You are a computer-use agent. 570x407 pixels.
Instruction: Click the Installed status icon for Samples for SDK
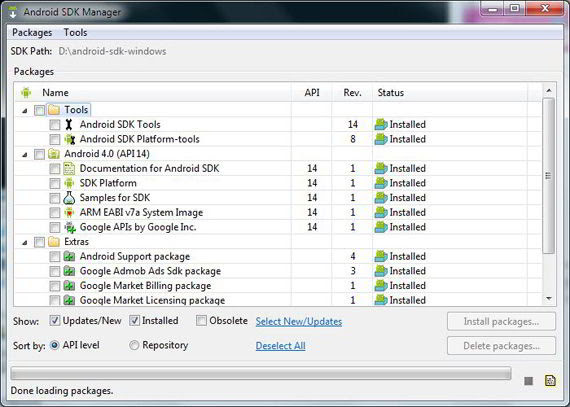pos(381,198)
